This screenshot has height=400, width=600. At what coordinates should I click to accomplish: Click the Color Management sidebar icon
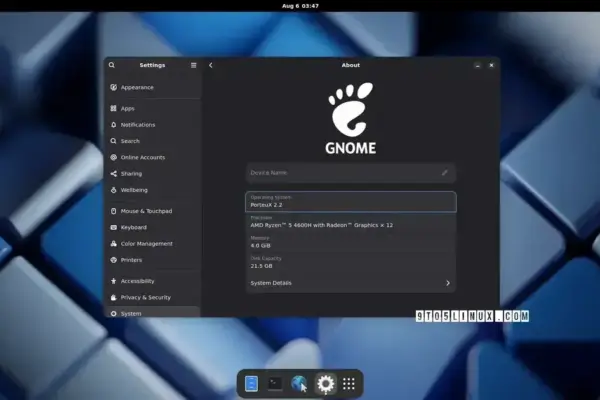pos(114,243)
